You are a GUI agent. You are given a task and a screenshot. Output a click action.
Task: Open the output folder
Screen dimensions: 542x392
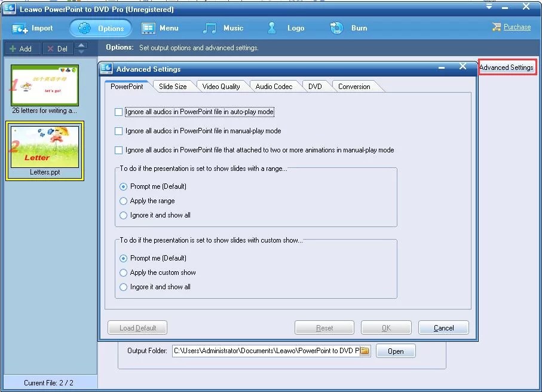pos(396,351)
